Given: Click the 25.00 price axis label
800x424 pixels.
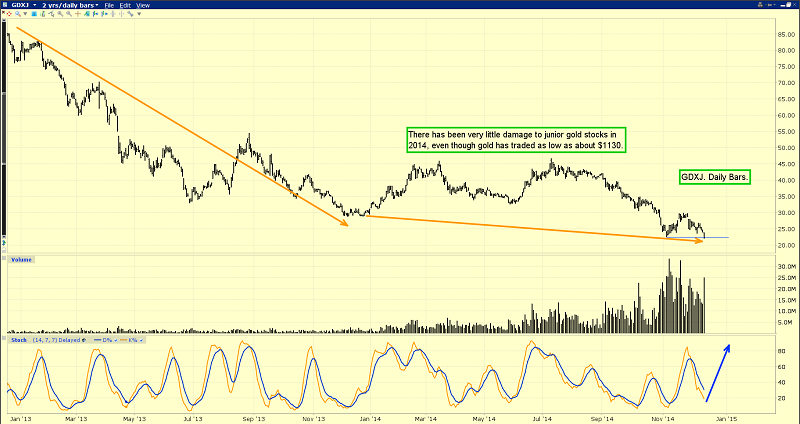Looking at the screenshot, I should (x=786, y=229).
